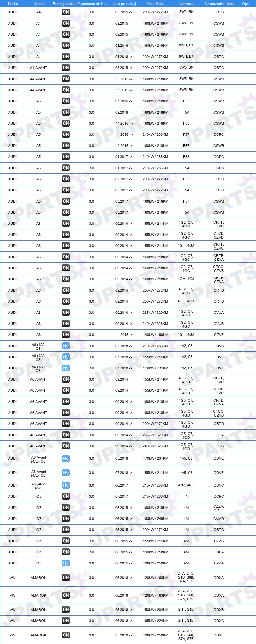Click ON icon in Q7 CZZA, CRTE row
The height and width of the screenshot is (644, 256).
[x=66, y=508]
